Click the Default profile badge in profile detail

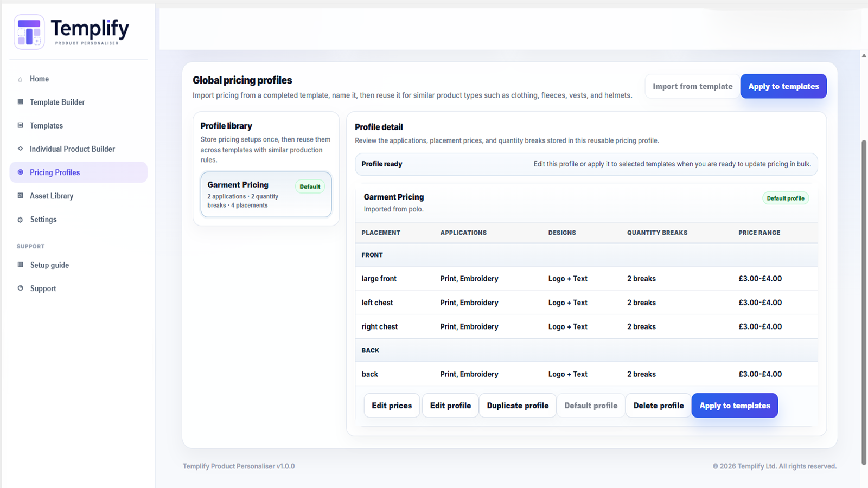[x=786, y=198]
